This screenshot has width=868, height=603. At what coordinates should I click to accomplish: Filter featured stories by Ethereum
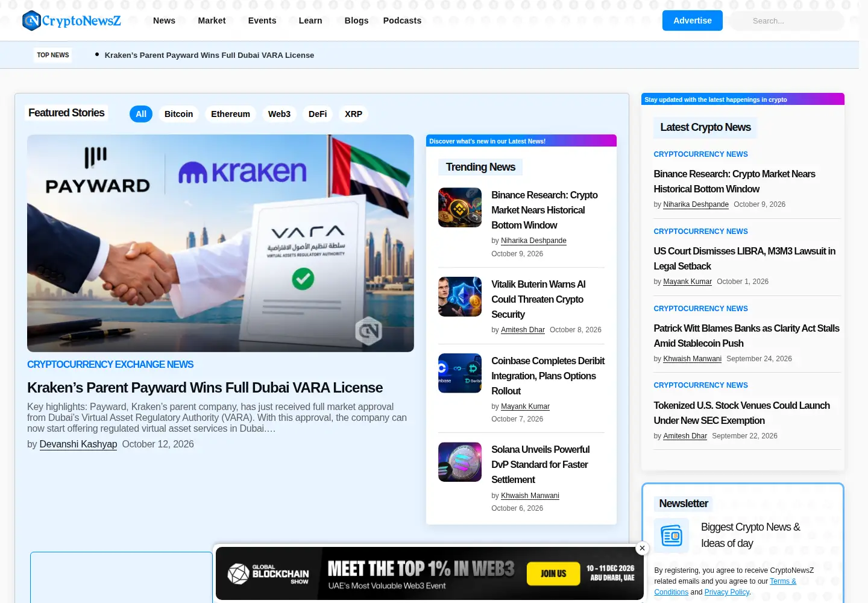point(230,114)
